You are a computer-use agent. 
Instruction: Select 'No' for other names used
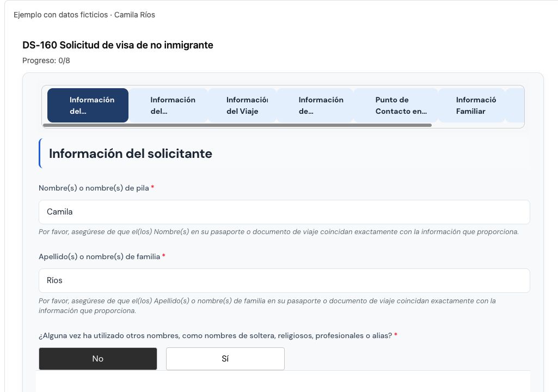[x=98, y=359]
